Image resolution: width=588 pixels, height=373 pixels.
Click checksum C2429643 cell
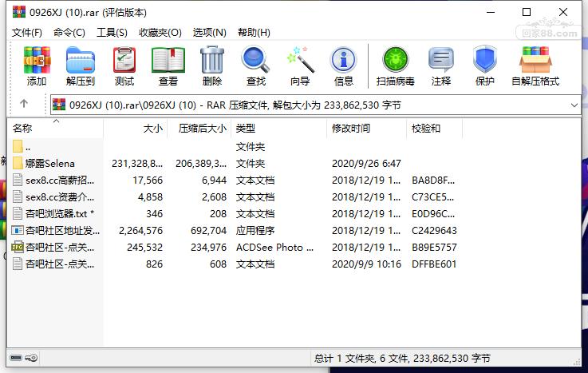[x=434, y=230]
